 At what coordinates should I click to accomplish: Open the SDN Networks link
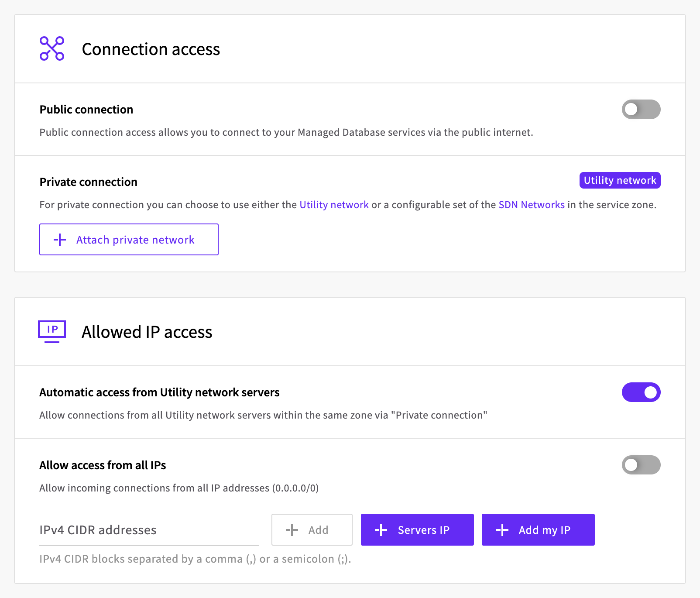(x=532, y=205)
